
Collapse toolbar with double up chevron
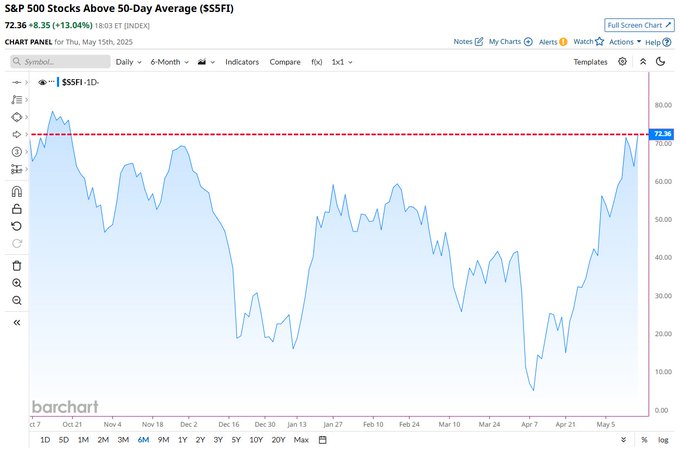pyautogui.click(x=643, y=62)
